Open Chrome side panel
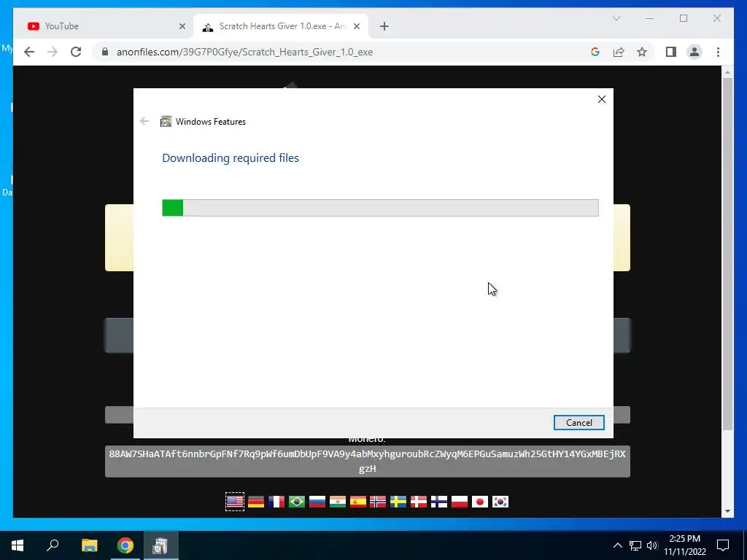 click(x=671, y=52)
